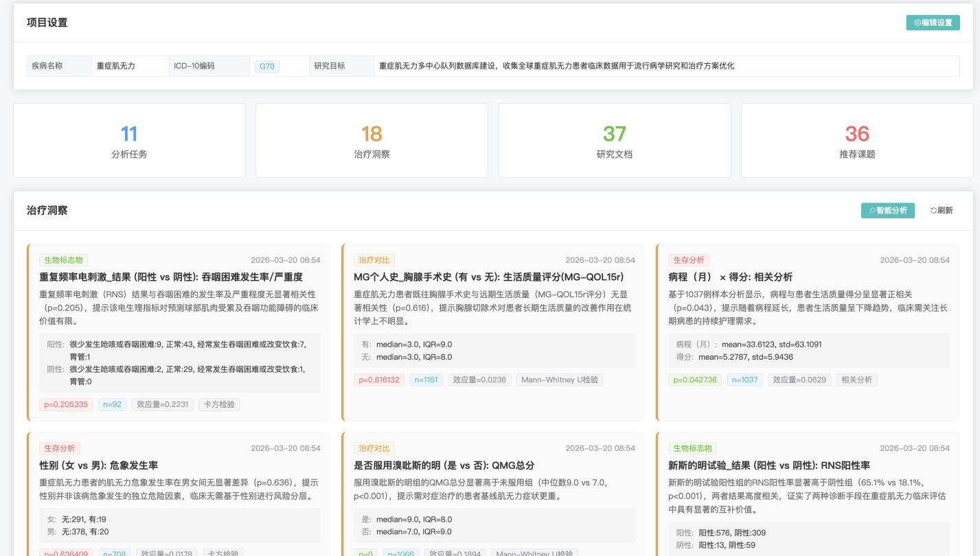Open the 36 推荐课题 stat card
Viewport: 980px width, 556px height.
(x=857, y=140)
